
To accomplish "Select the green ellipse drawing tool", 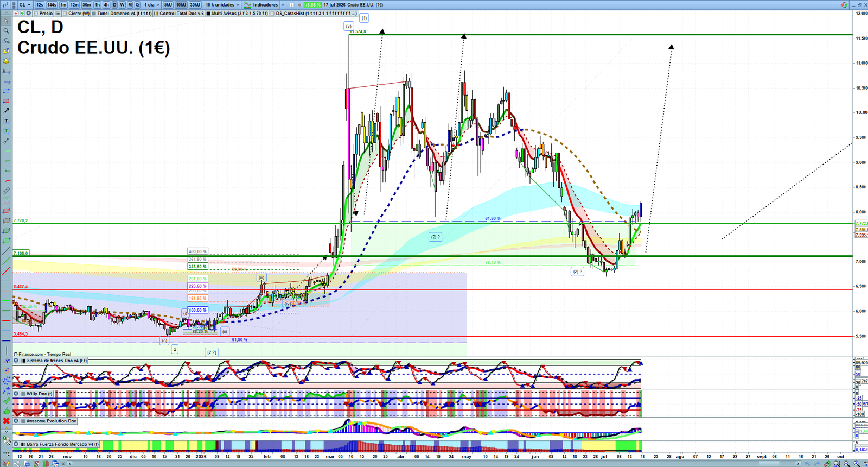I will 6,231.
